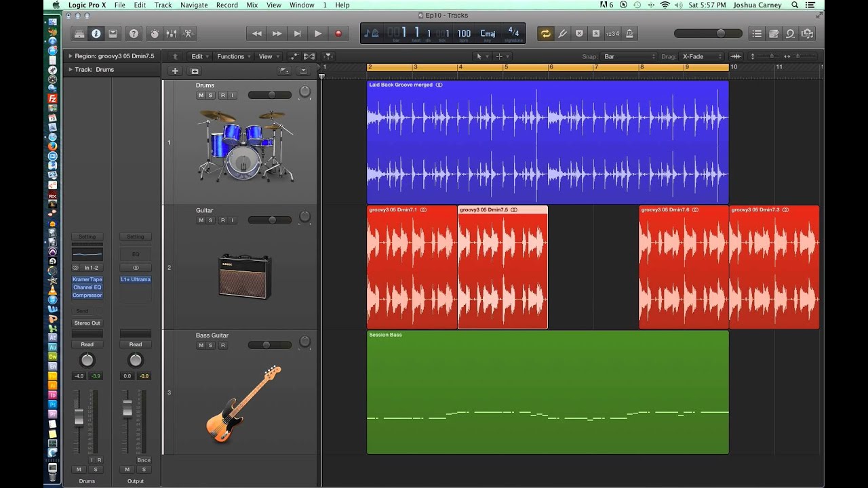Toggle the Inspector info button

point(96,33)
